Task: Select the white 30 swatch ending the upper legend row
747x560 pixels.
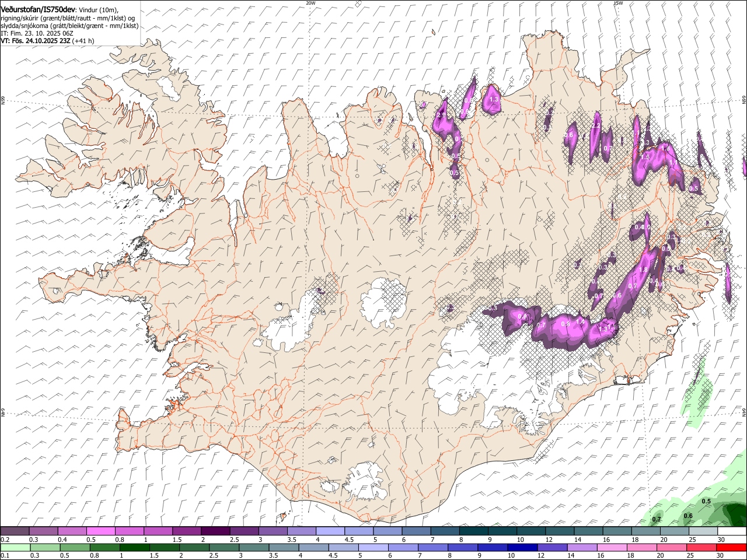Action: 732,531
